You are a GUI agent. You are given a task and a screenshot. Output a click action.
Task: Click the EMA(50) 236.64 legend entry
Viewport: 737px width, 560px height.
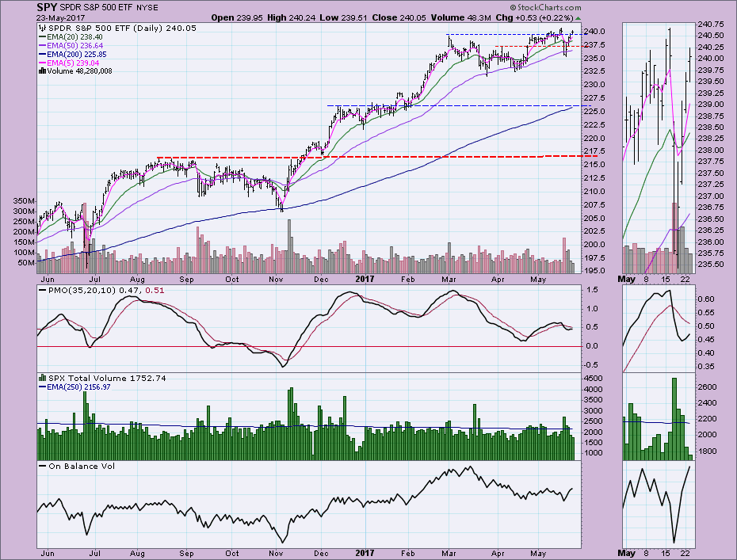point(71,46)
